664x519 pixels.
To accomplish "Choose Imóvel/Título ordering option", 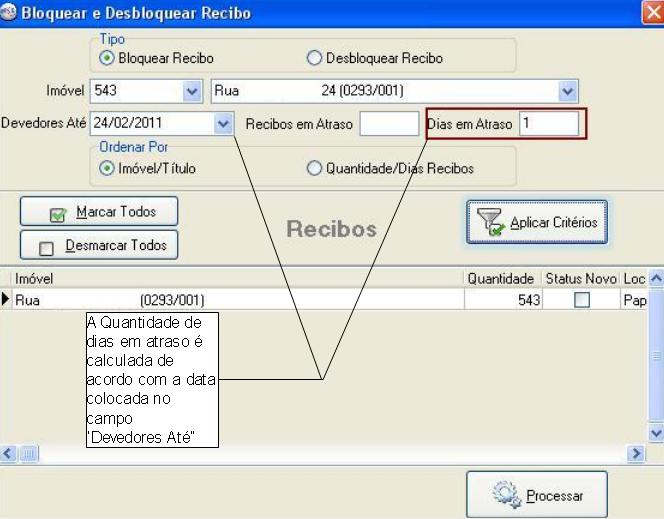I will click(x=108, y=168).
